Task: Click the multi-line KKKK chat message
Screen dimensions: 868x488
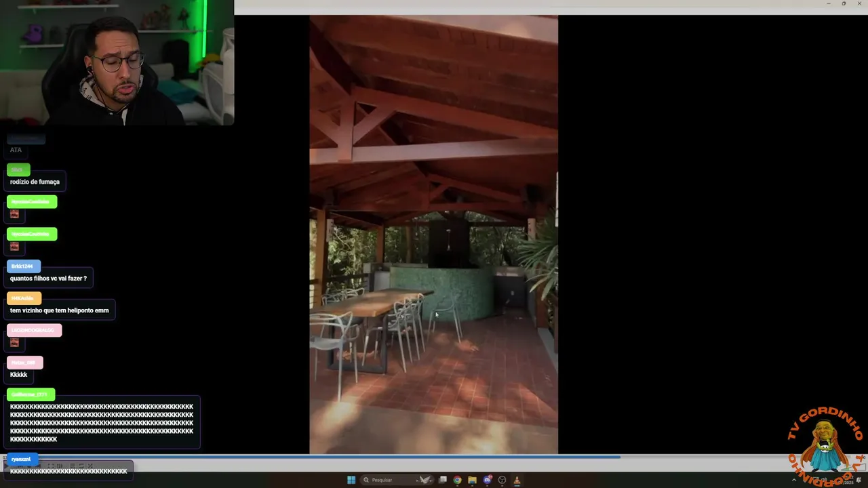Action: [x=102, y=423]
